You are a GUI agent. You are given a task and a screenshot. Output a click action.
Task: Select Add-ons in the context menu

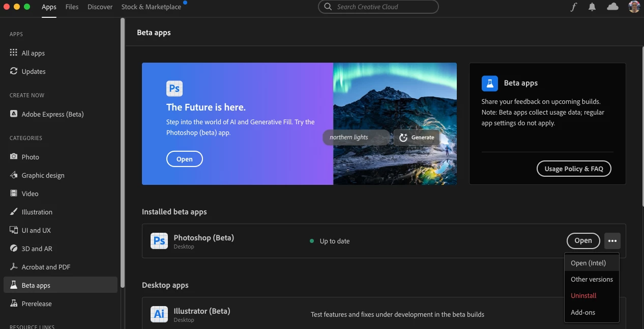pos(592,312)
